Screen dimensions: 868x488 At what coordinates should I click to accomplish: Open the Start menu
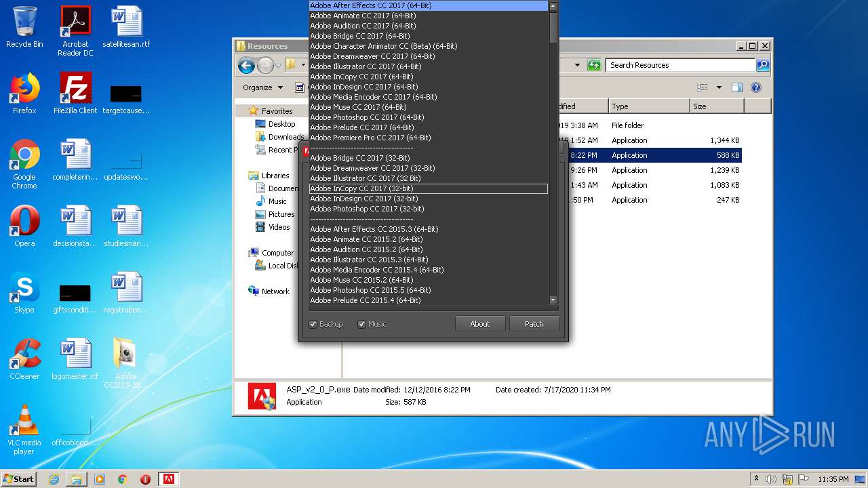pos(18,479)
